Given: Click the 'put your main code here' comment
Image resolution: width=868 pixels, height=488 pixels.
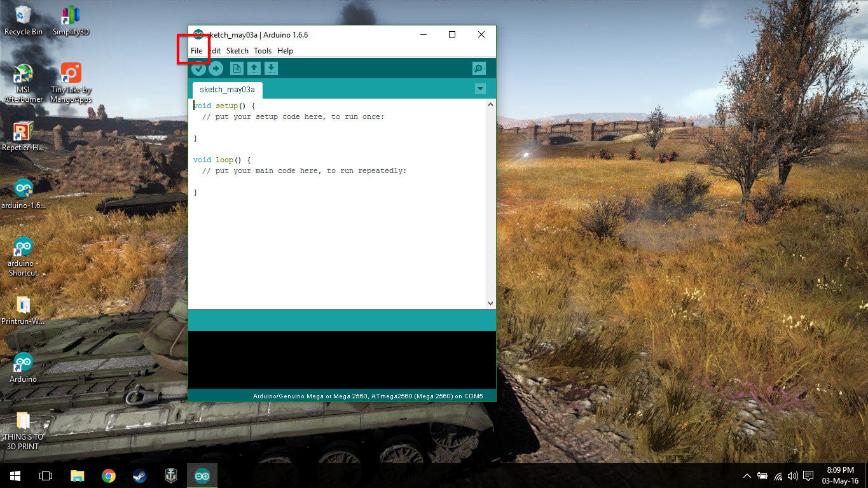Looking at the screenshot, I should [x=304, y=171].
